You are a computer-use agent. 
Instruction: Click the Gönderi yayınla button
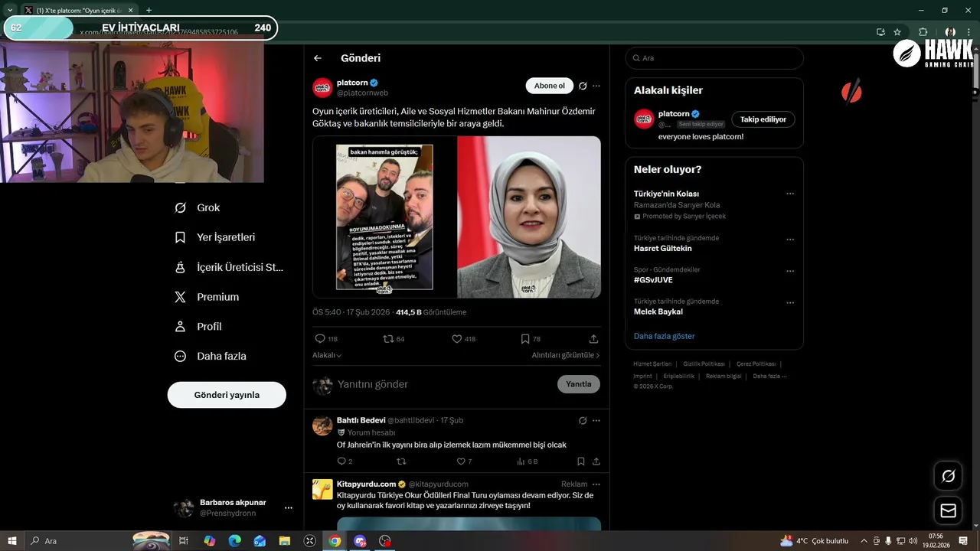[227, 395]
